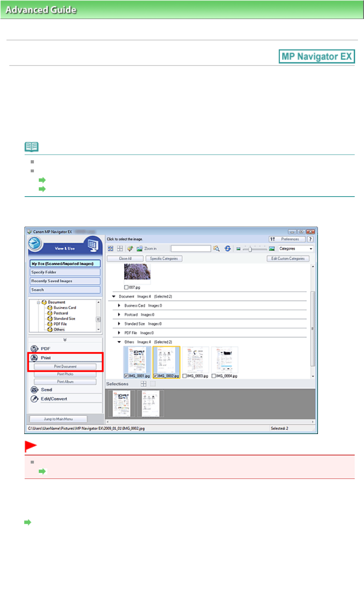Click the second thumbnail in Selections area

tap(150, 404)
